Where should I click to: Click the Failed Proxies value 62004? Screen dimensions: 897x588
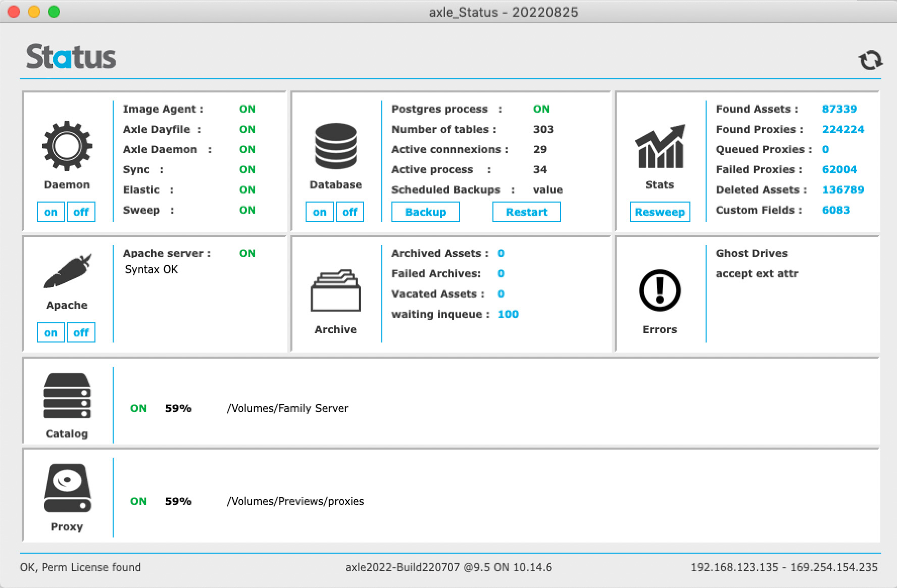pos(839,169)
